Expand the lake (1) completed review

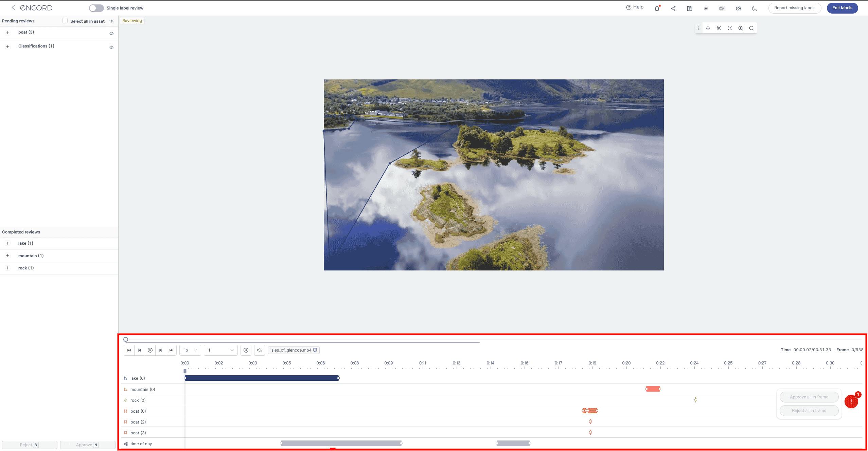[x=7, y=243]
